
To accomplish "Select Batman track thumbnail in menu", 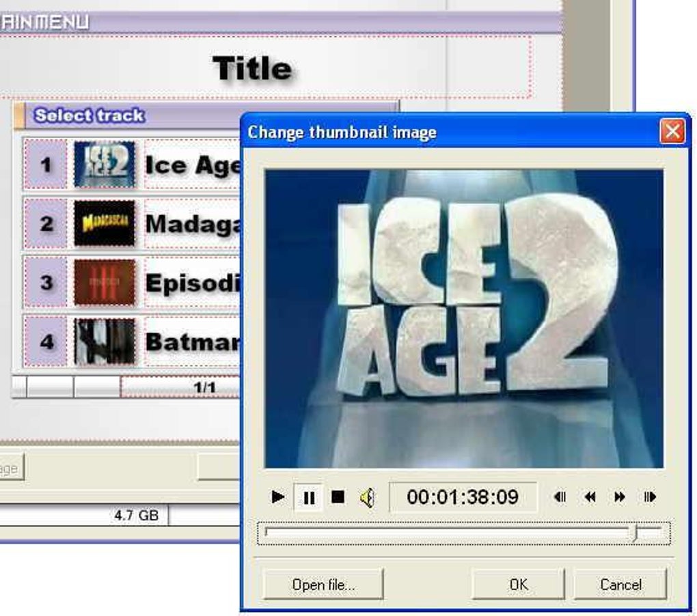I will [x=105, y=341].
